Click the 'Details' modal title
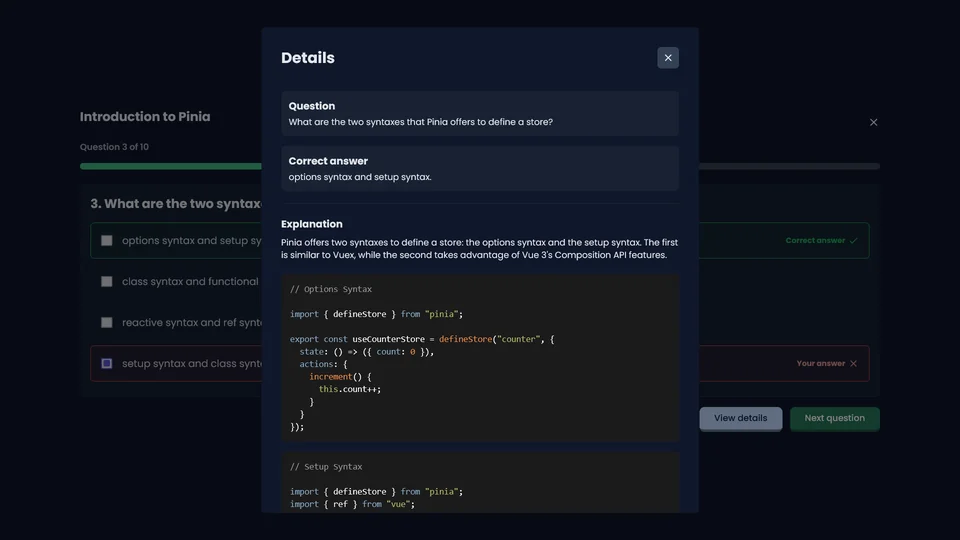The image size is (960, 540). pos(307,58)
